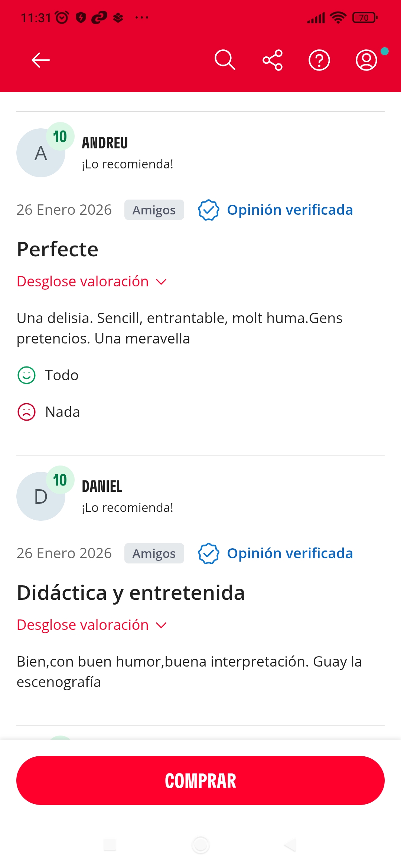Tap Opinión verificada link on Andreu's review
The height and width of the screenshot is (868, 401).
pos(290,210)
